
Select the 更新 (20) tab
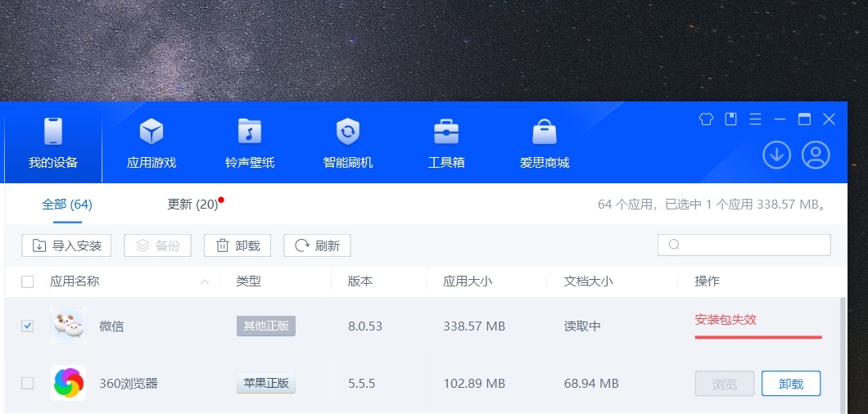pos(192,205)
